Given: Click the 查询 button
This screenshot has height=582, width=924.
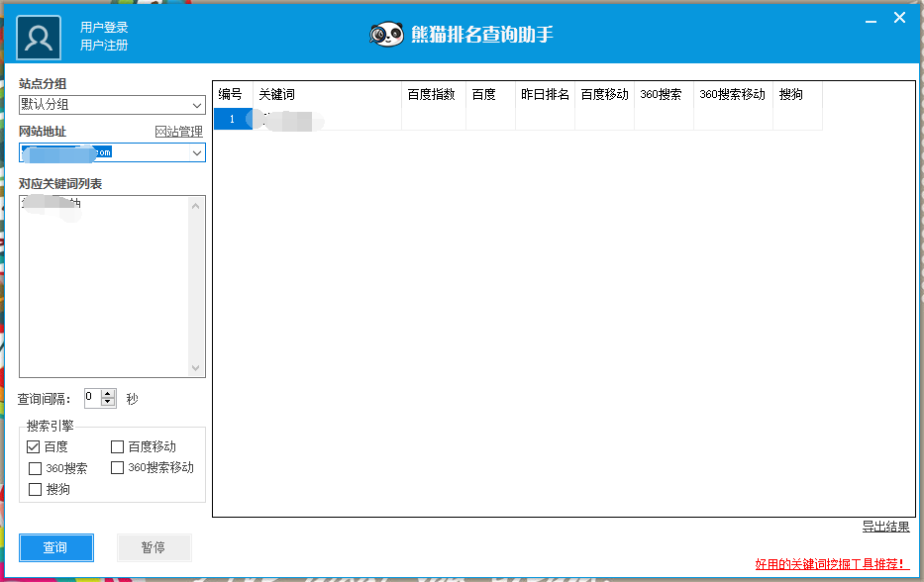Looking at the screenshot, I should (x=56, y=547).
